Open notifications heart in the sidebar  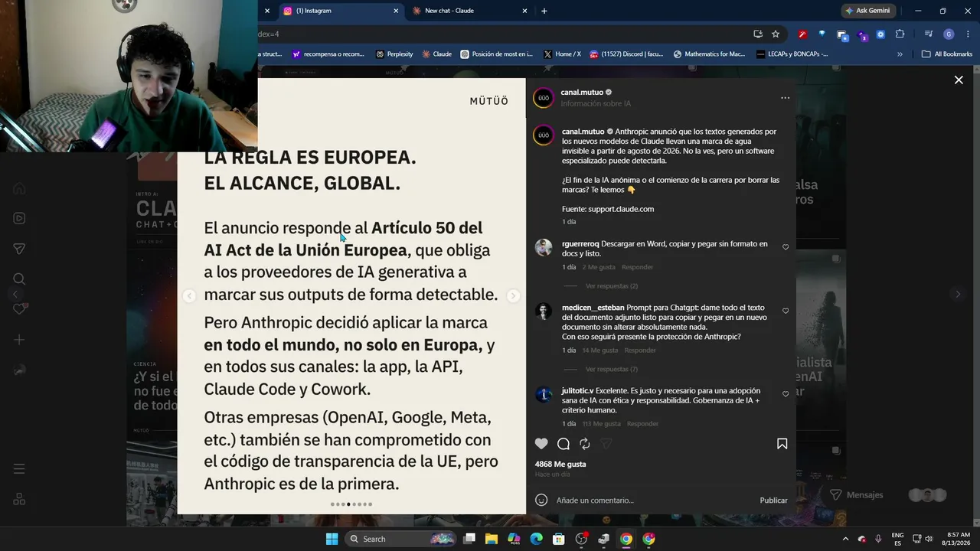pos(20,309)
